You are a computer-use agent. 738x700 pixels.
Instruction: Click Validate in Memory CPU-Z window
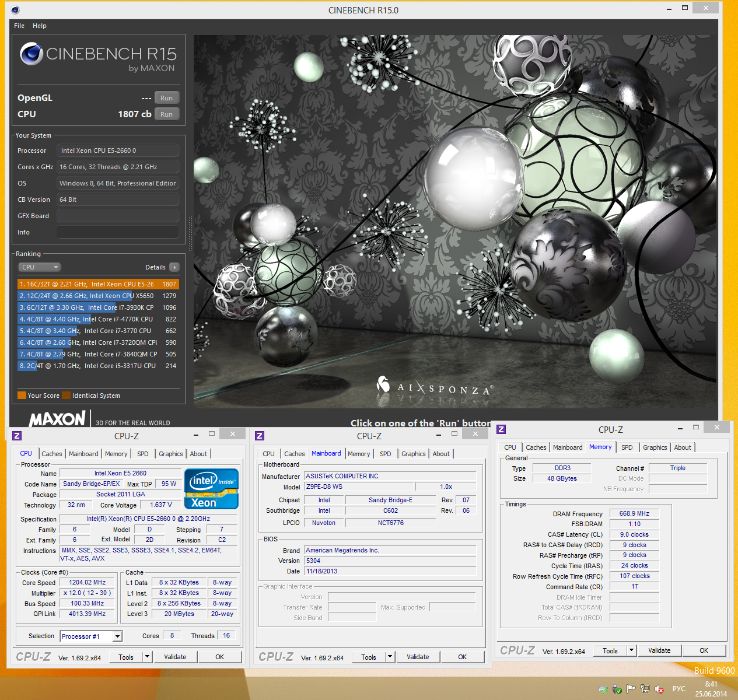[x=659, y=650]
